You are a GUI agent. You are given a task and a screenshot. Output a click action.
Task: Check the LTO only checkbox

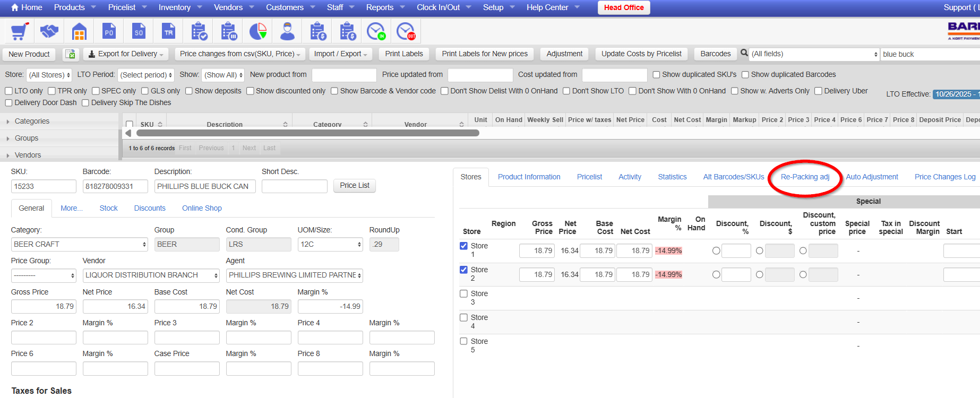[x=8, y=91]
